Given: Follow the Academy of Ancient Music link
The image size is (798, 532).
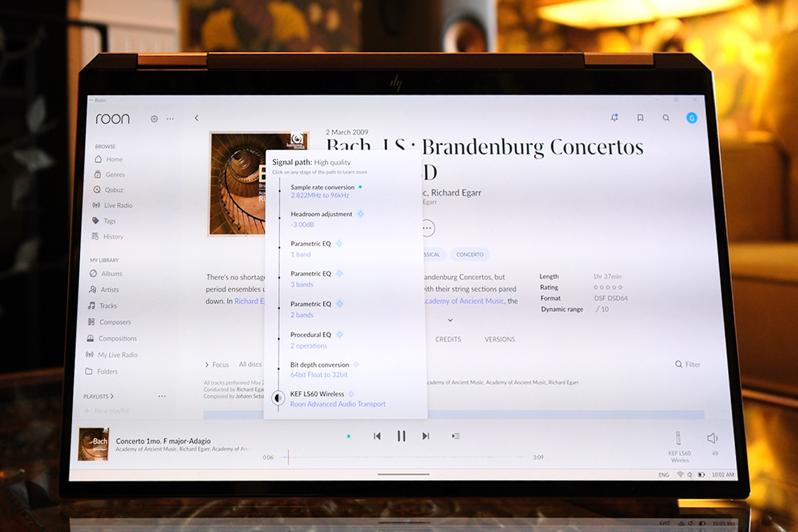Looking at the screenshot, I should point(464,301).
